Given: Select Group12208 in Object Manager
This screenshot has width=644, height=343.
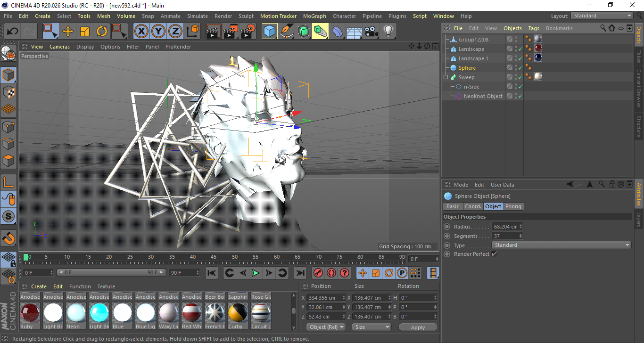Looking at the screenshot, I should [473, 40].
